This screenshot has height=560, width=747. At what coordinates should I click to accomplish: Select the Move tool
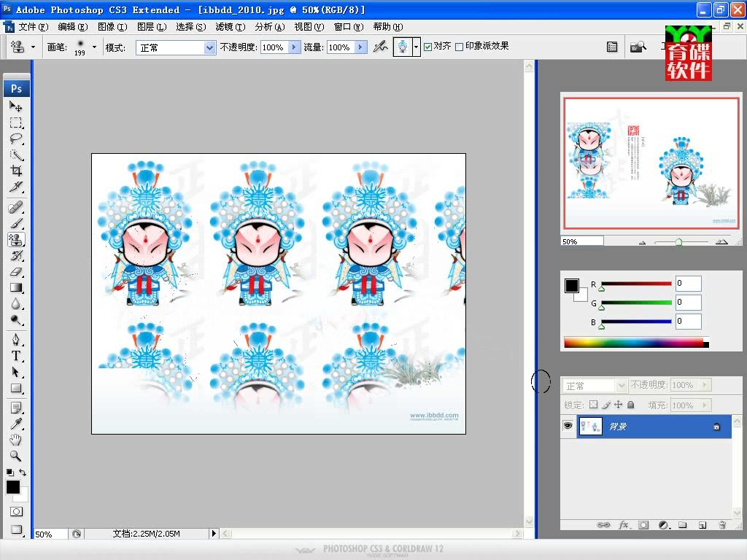point(16,106)
